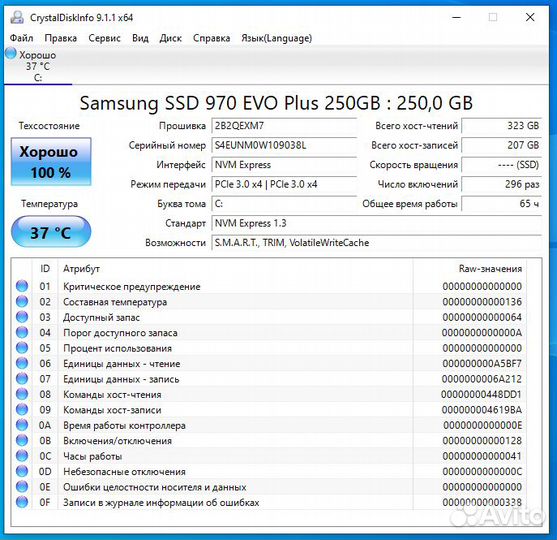
Task: Select the Критическое предупреждение attribute name
Action: point(131,287)
